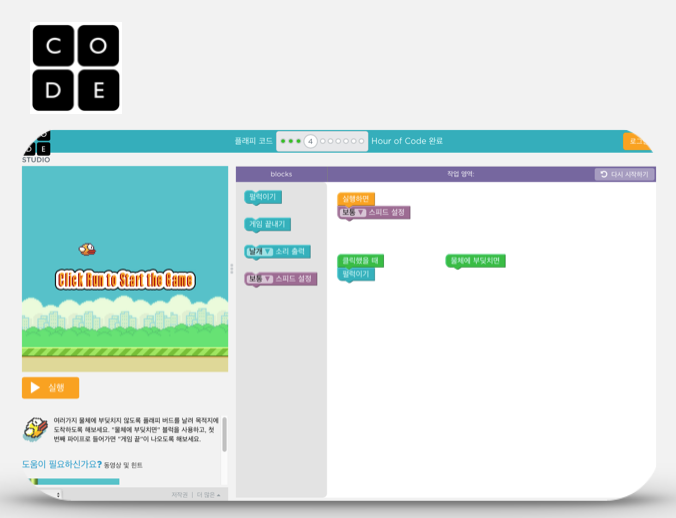Select the 펄럭이기 block in the toolbox
676x518 pixels.
263,197
